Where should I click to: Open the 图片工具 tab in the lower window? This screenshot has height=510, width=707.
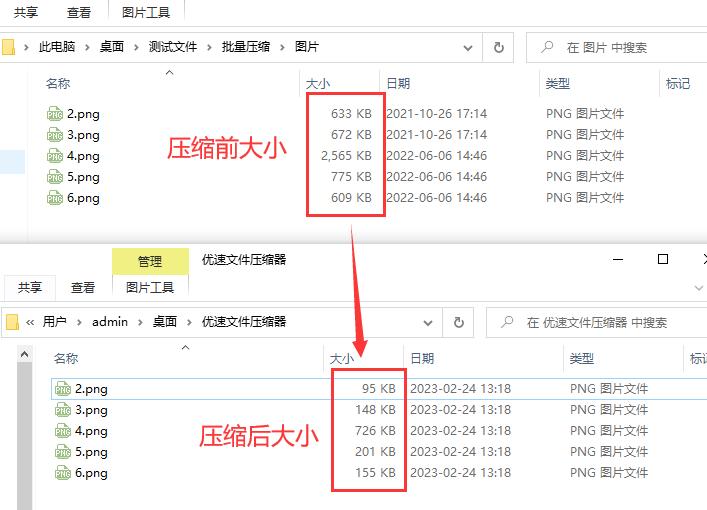click(x=150, y=287)
